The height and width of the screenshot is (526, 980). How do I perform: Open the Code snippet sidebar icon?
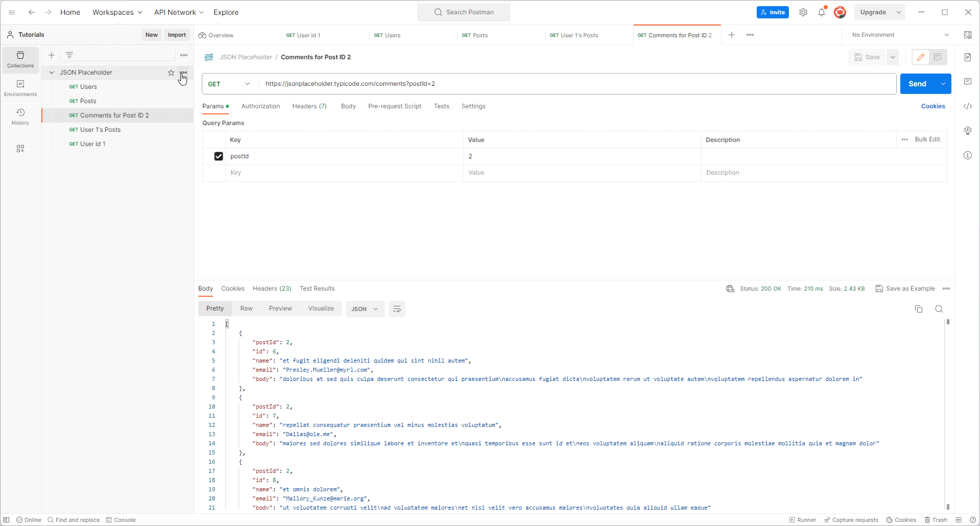tap(968, 106)
